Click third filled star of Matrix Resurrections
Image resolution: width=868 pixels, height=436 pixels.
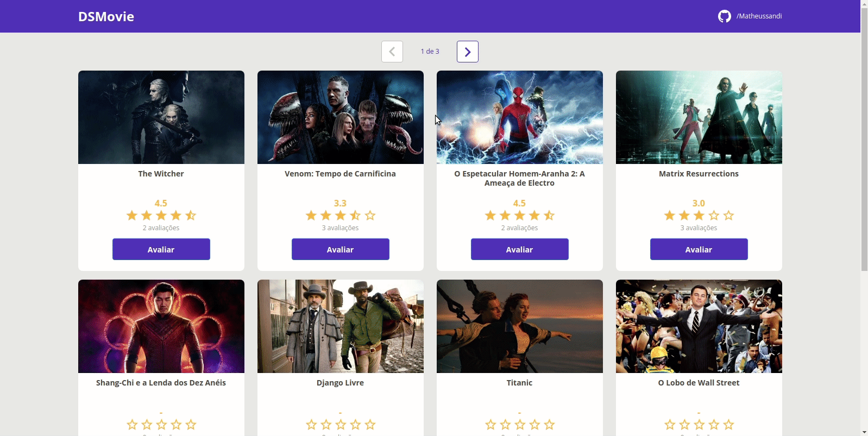tap(699, 216)
